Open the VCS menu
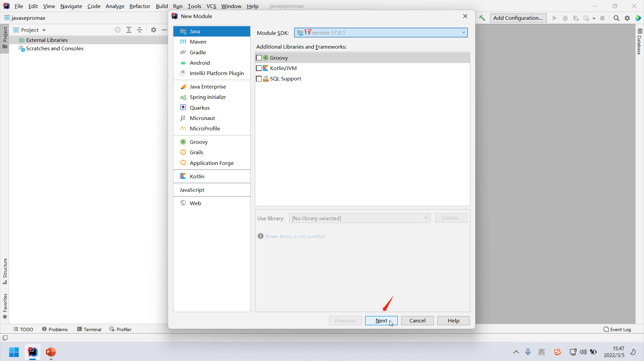644x361 pixels. pyautogui.click(x=211, y=6)
